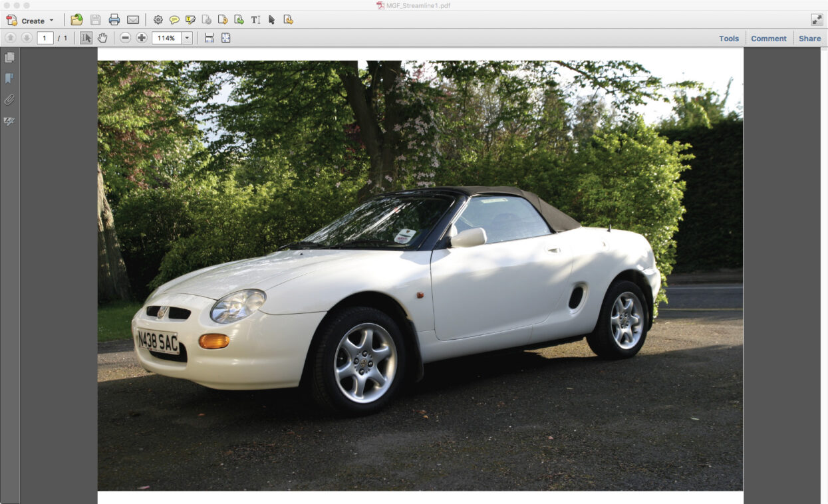Toggle the Select text tool
The width and height of the screenshot is (828, 504).
pos(86,38)
